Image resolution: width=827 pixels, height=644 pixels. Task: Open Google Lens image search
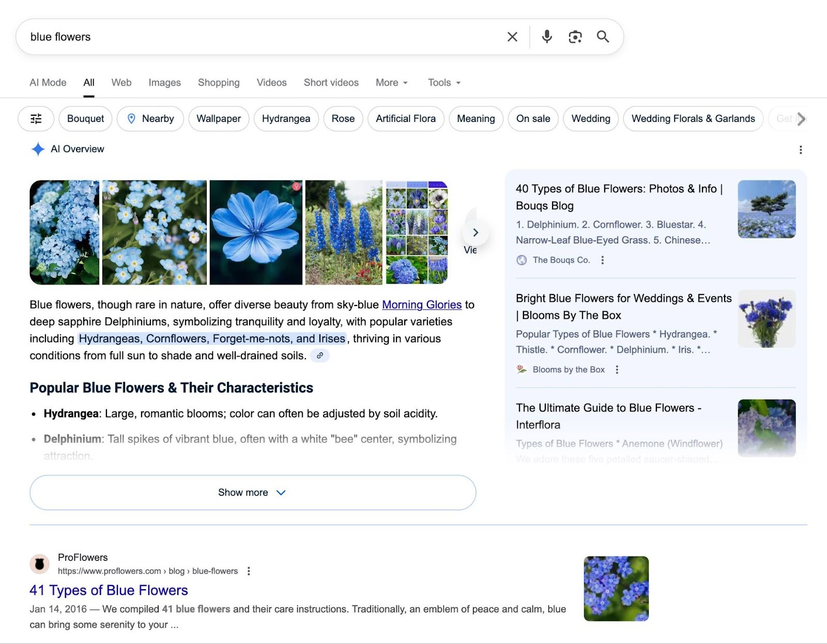pos(575,37)
